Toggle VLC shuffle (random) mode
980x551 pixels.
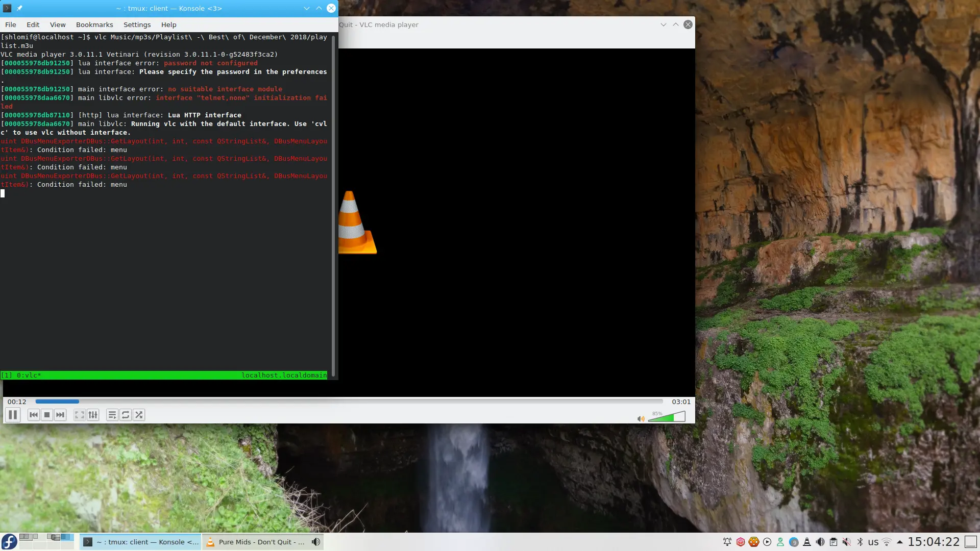coord(139,415)
